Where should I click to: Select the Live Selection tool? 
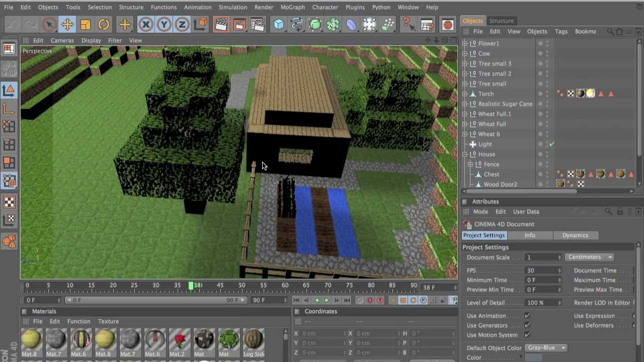(49, 24)
